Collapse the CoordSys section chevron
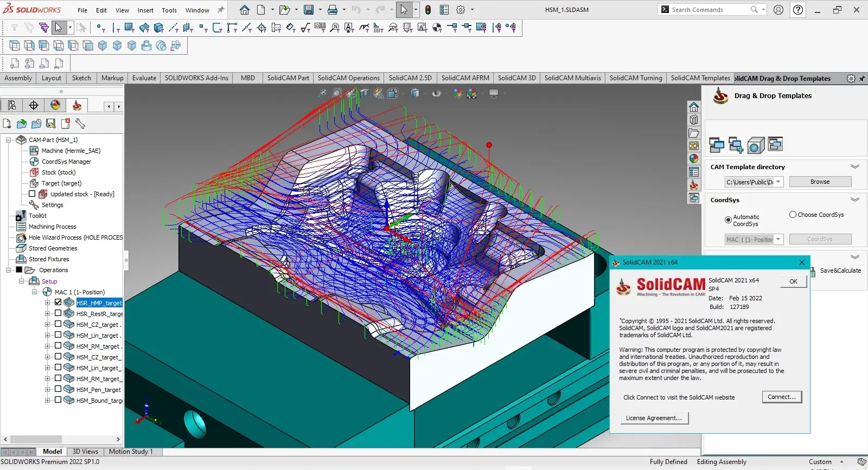The height and width of the screenshot is (470, 868). point(855,199)
